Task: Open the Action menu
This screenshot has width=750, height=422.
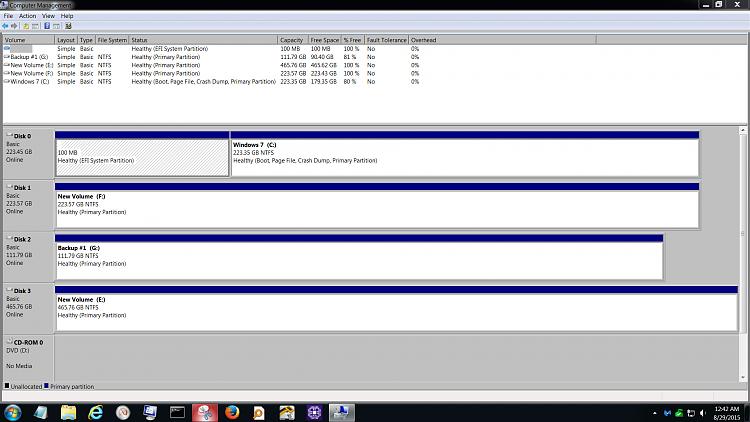Action: (x=27, y=16)
